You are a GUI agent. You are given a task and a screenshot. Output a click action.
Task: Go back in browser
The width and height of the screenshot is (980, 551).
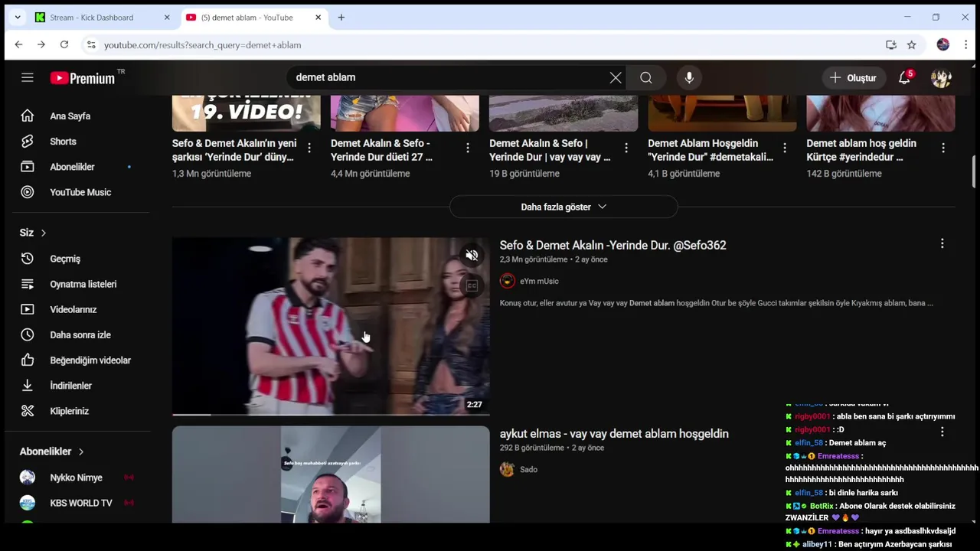[x=18, y=45]
